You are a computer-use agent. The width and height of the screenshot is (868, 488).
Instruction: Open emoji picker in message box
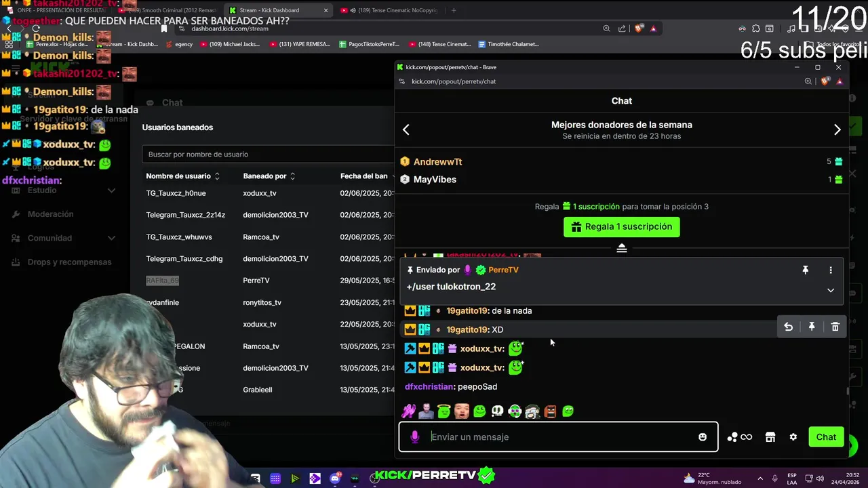pos(703,437)
